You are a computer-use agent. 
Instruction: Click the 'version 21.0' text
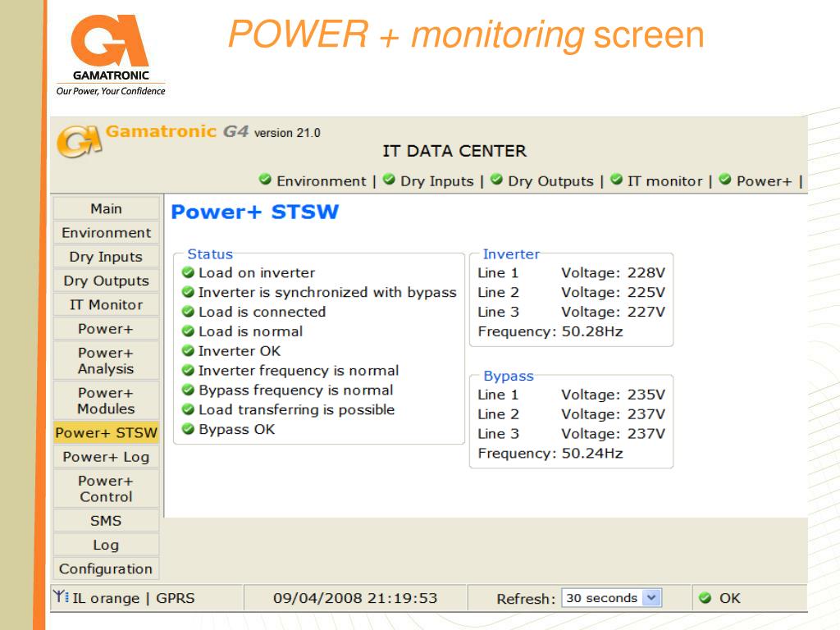pos(287,133)
